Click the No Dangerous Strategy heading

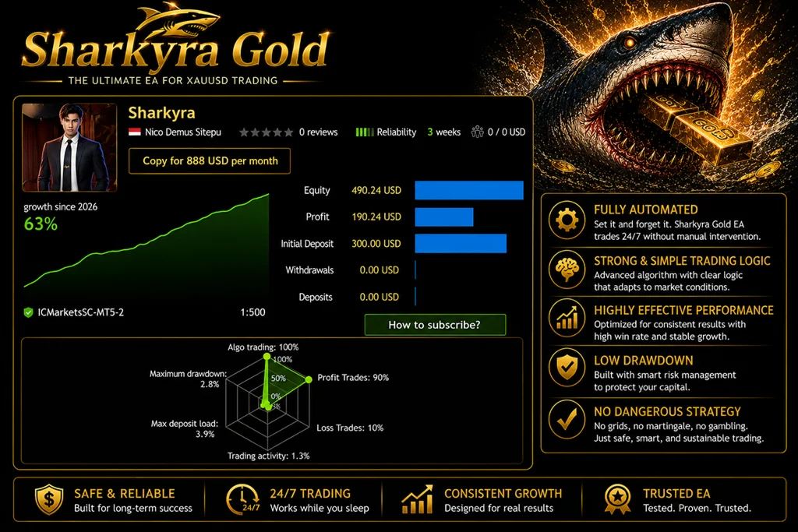click(x=667, y=411)
